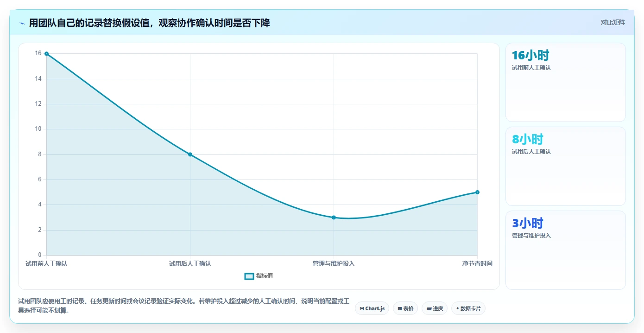Viewport: 644px width, 333px height.
Task: Select the 表格 tag
Action: coord(405,308)
